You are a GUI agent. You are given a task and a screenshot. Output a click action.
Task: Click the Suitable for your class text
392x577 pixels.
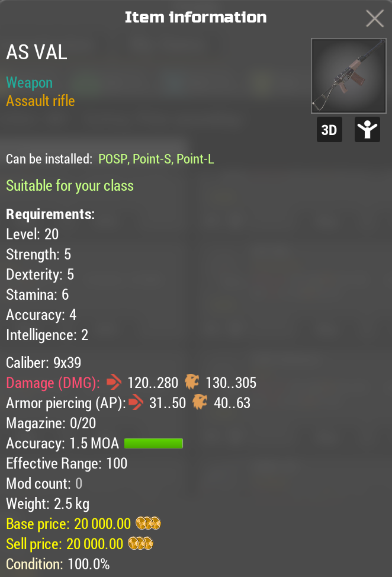click(70, 186)
